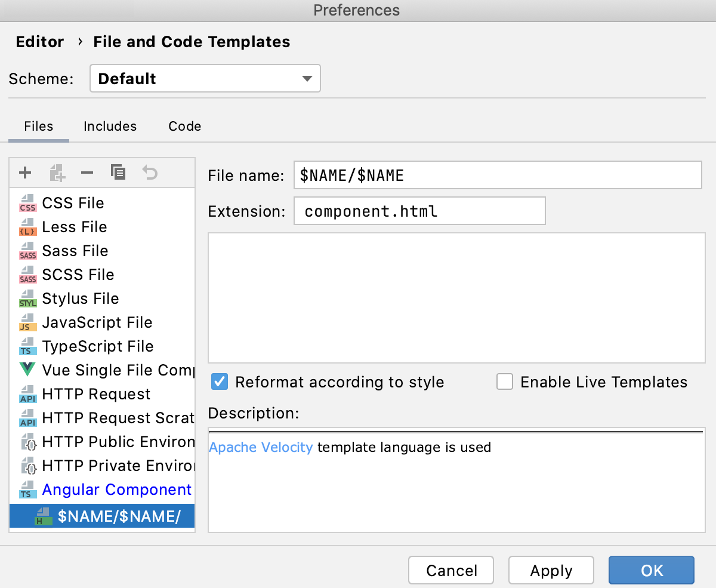Switch to the Includes tab

click(x=110, y=126)
